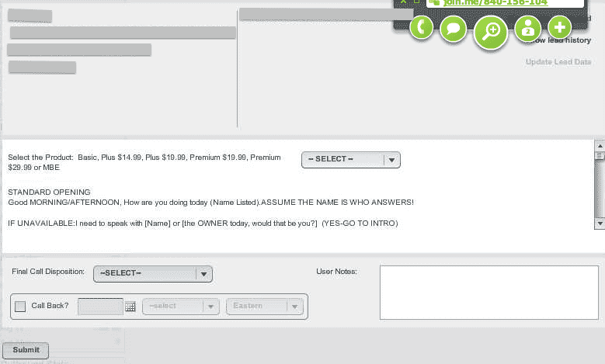The width and height of the screenshot is (605, 364).
Task: Open the Final Call Disposition dropdown
Action: tap(153, 274)
